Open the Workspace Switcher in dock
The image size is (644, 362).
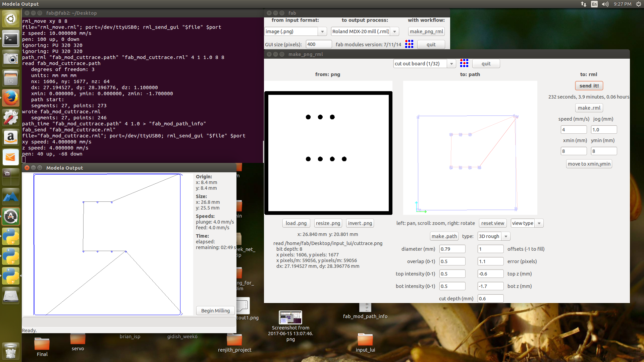[11, 177]
